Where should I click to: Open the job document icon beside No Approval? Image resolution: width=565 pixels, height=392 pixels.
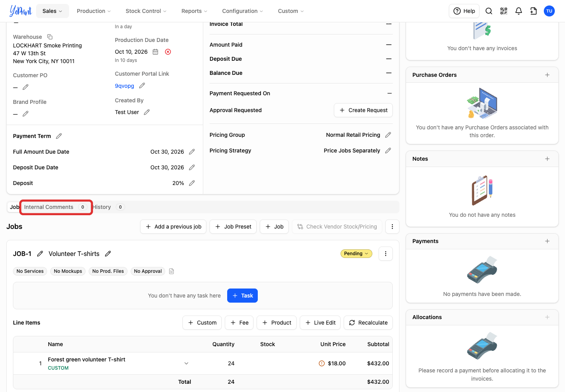tap(171, 271)
